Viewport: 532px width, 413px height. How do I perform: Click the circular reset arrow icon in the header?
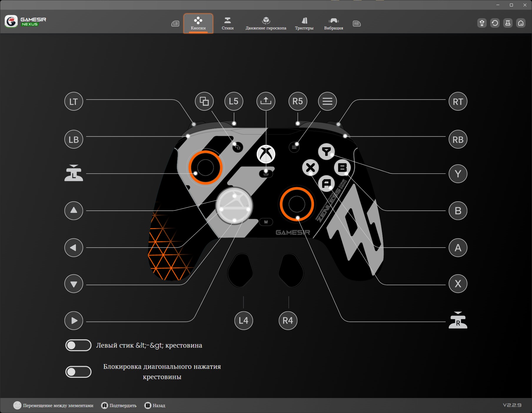pyautogui.click(x=495, y=23)
